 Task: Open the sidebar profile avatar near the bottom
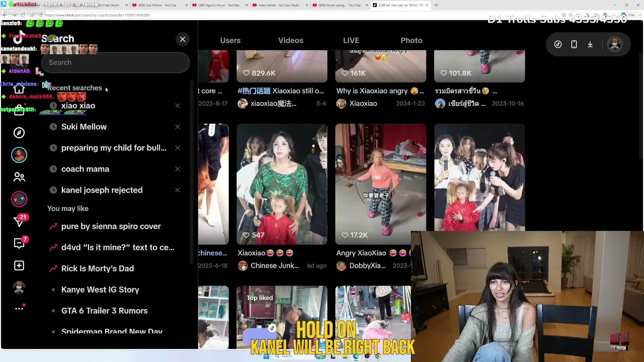[x=19, y=288]
